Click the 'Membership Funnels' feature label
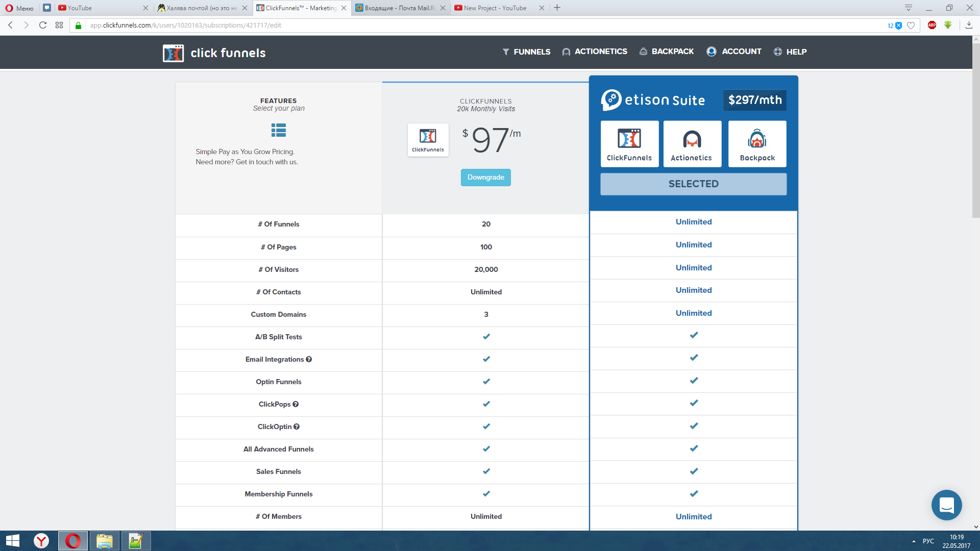This screenshot has width=980, height=551. pyautogui.click(x=279, y=494)
